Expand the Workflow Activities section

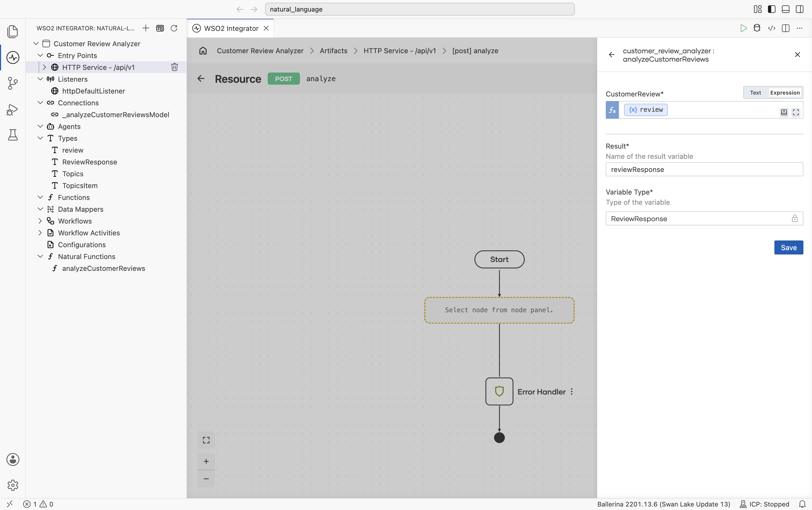point(40,233)
